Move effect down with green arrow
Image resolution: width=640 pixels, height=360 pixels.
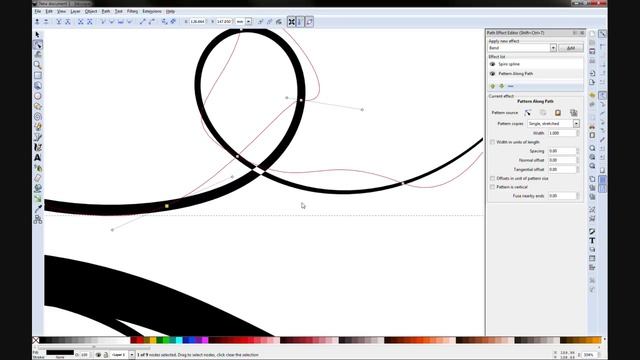pos(502,86)
